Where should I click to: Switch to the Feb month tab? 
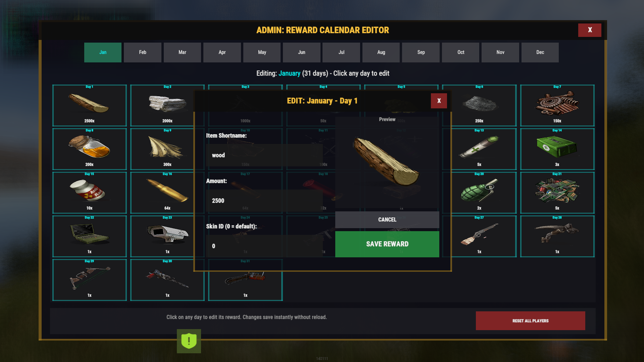coord(143,52)
